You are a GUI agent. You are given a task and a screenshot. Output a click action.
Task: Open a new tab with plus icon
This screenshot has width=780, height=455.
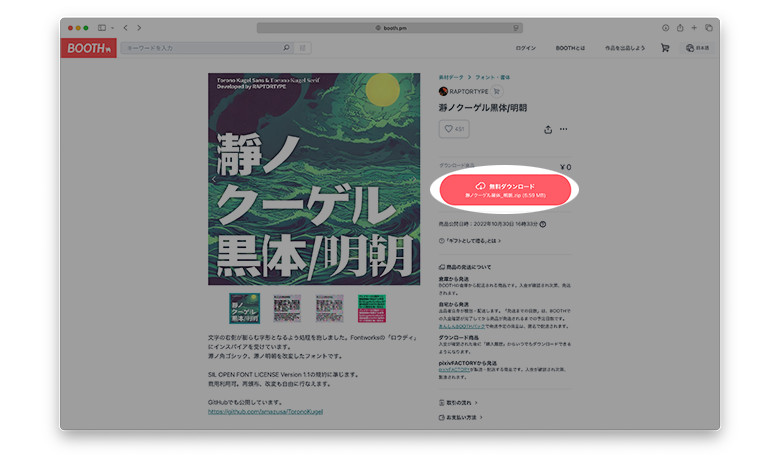point(694,28)
